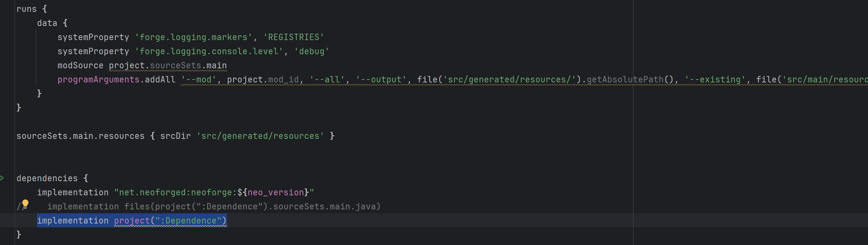Click 'programArguments' in the addAll line
This screenshot has width=868, height=245.
(98, 80)
